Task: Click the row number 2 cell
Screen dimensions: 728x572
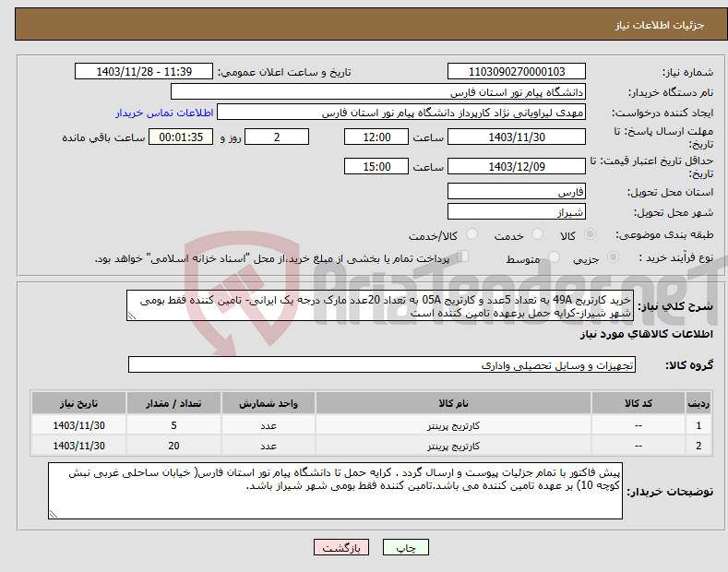Action: [698, 446]
